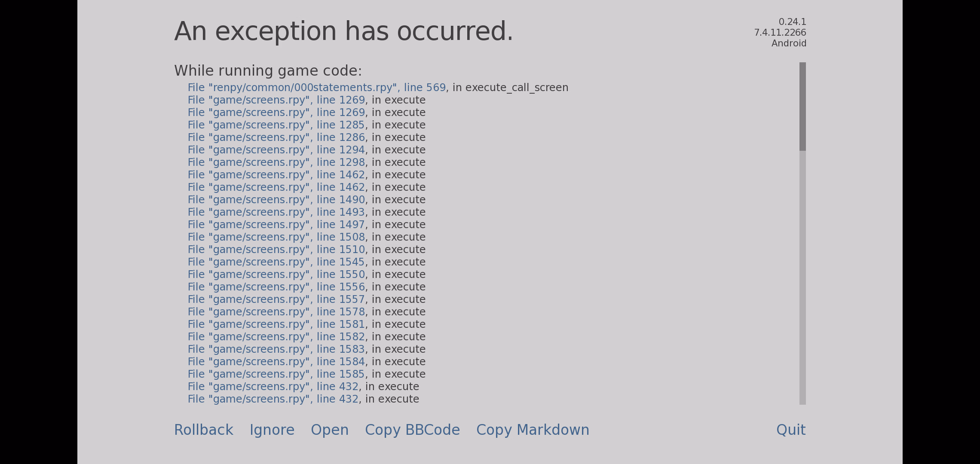Open screens.rpy line 1490 link
This screenshot has height=464, width=980.
point(276,200)
